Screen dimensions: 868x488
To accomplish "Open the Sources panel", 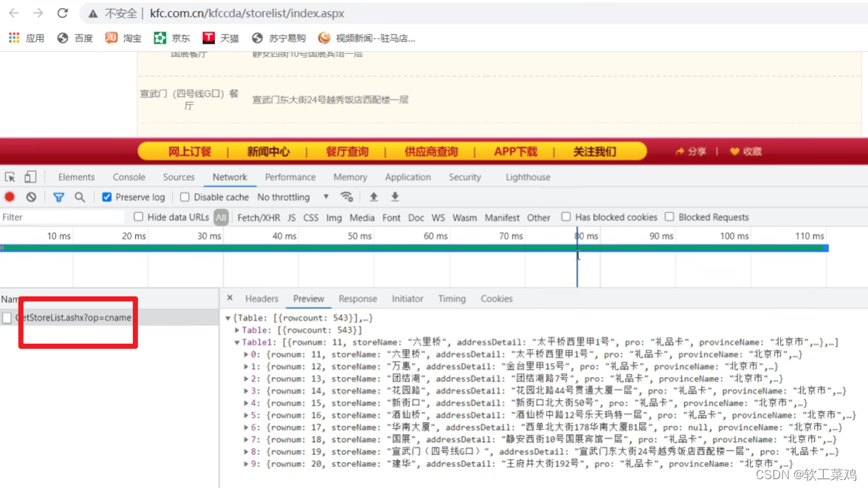I will tap(179, 177).
